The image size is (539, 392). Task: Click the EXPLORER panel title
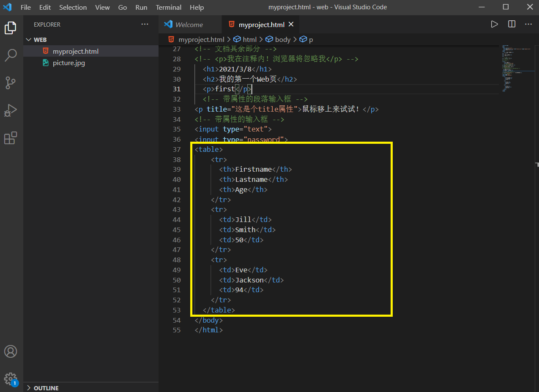point(47,25)
